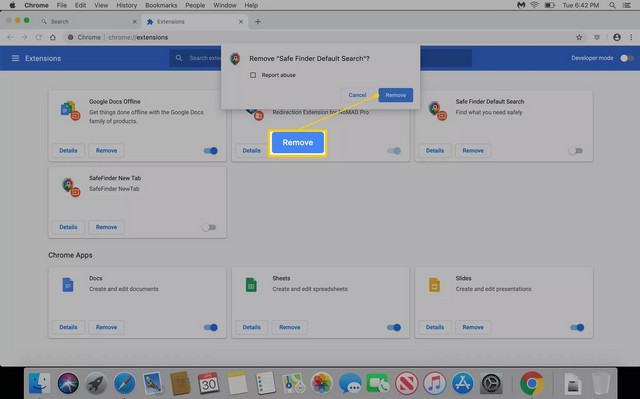
Task: Open the Extensions hamburger menu
Action: (15, 58)
